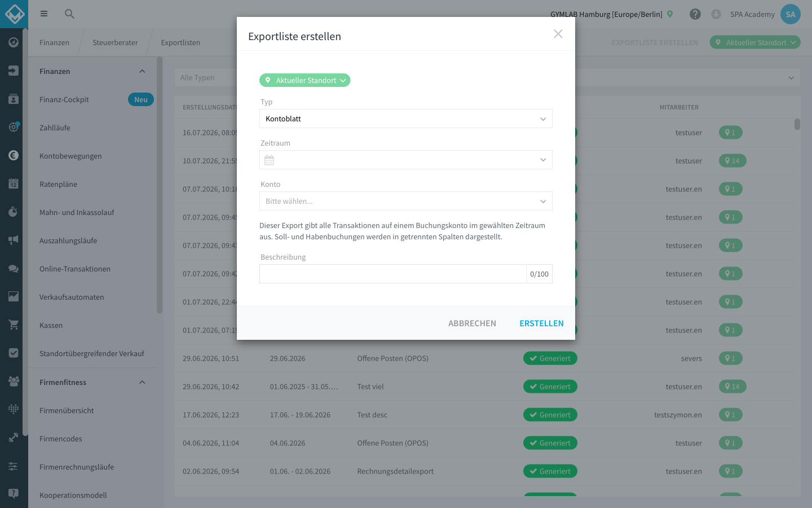812x508 pixels.
Task: Click the megaphone marketing sidebar icon
Action: pos(14,240)
